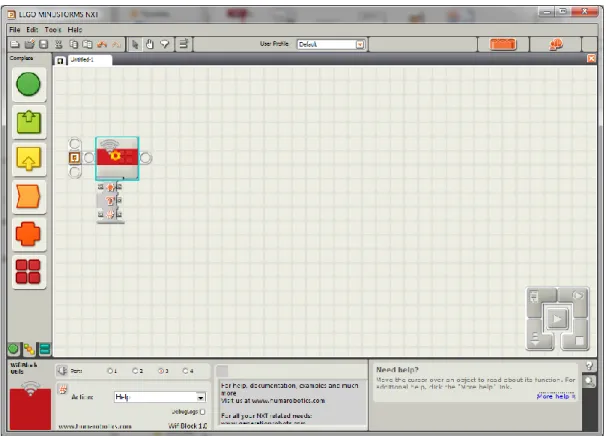Open the Advanced red squares palette group
The height and width of the screenshot is (436, 606).
28,271
